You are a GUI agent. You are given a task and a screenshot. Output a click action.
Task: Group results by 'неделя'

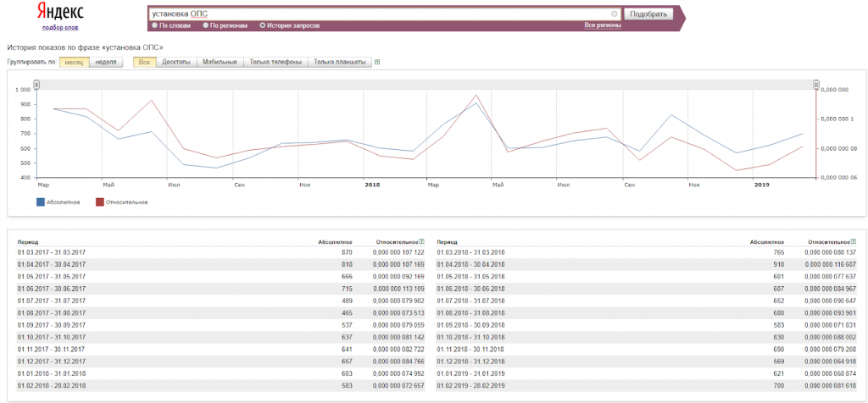106,62
